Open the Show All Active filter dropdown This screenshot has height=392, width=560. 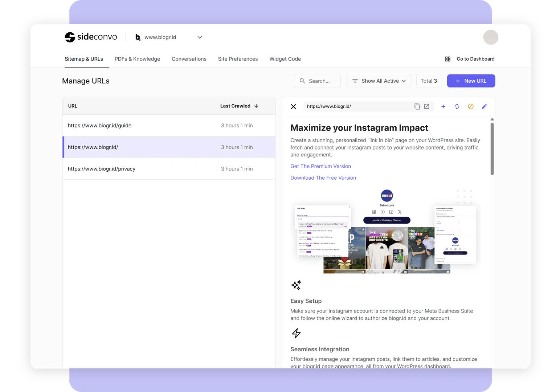[x=378, y=81]
